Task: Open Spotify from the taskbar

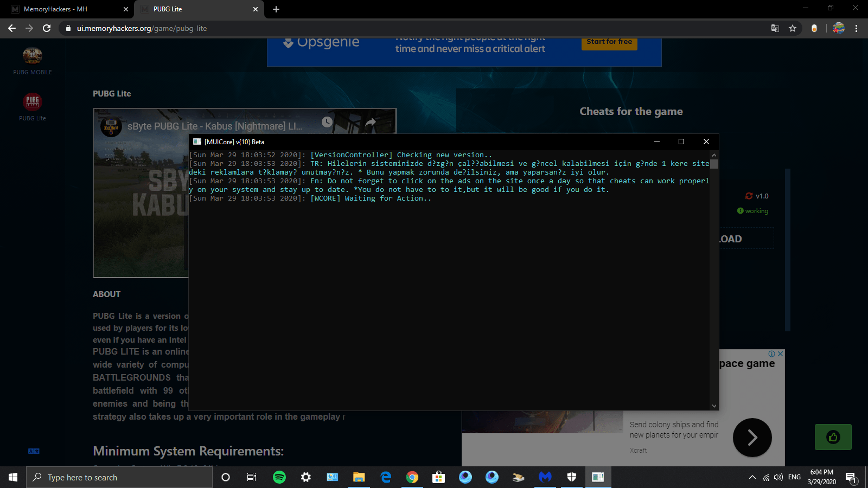Action: (x=279, y=477)
